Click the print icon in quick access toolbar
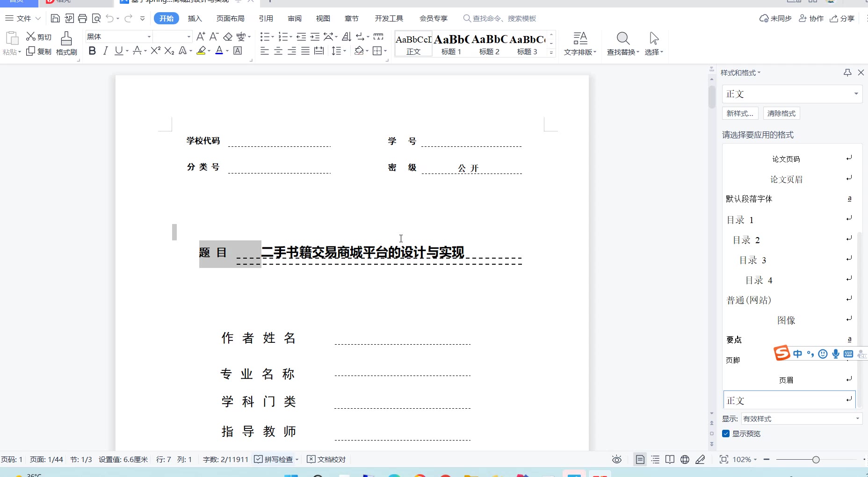 click(x=83, y=18)
